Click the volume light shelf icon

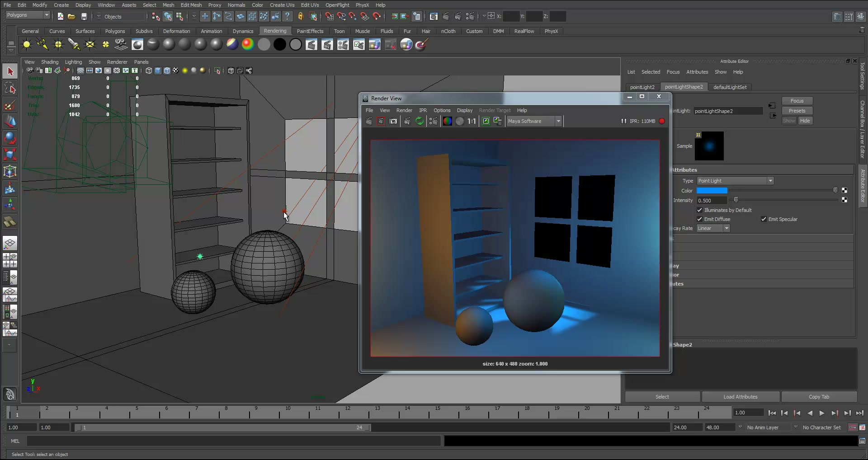pyautogui.click(x=105, y=44)
